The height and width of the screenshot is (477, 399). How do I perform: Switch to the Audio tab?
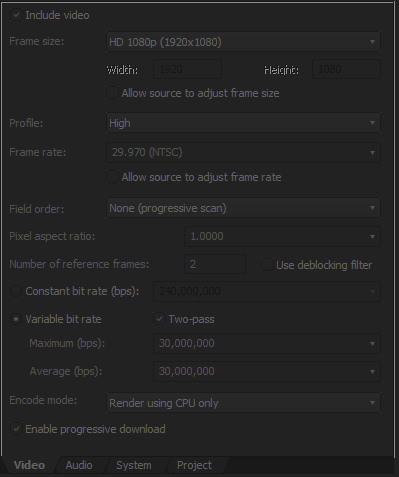coord(79,465)
